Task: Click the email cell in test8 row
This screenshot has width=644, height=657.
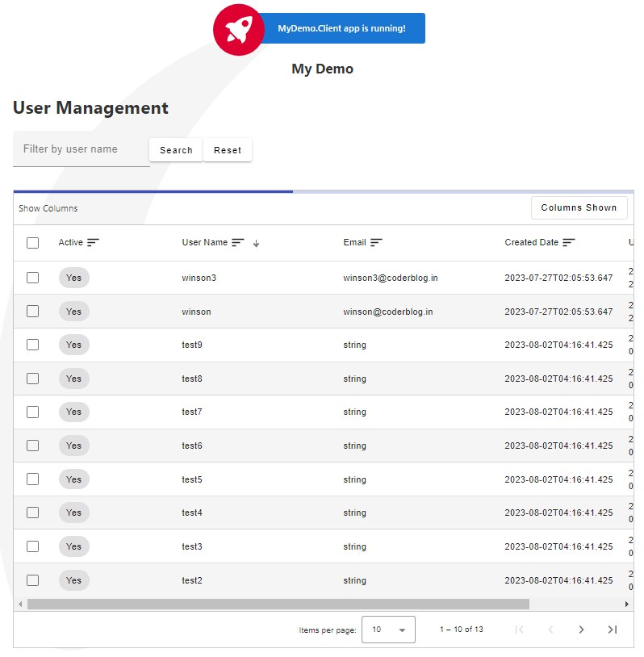Action: pos(354,379)
